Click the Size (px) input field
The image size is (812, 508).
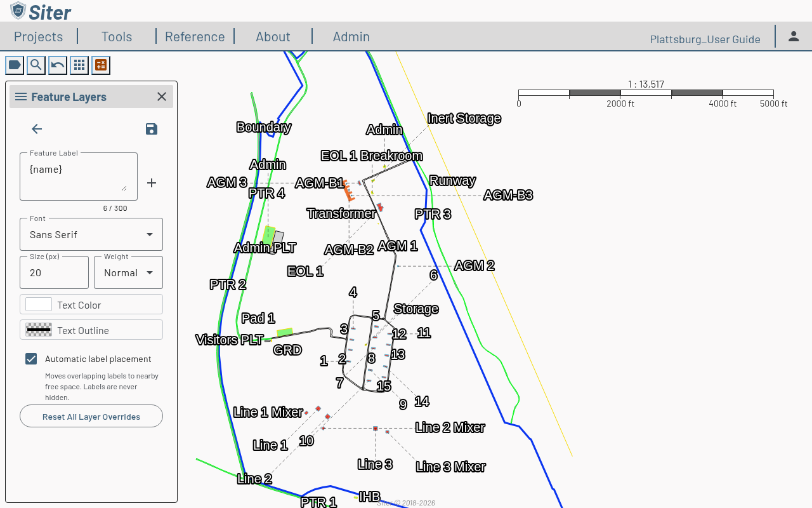point(55,272)
